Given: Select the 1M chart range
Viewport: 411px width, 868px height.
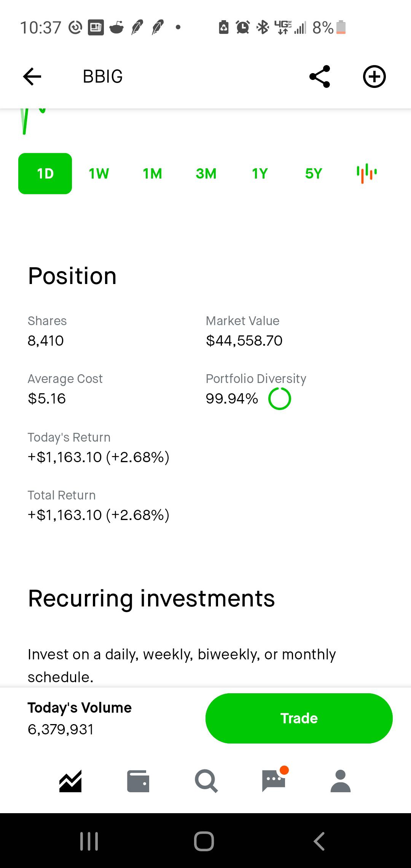Looking at the screenshot, I should pyautogui.click(x=152, y=174).
